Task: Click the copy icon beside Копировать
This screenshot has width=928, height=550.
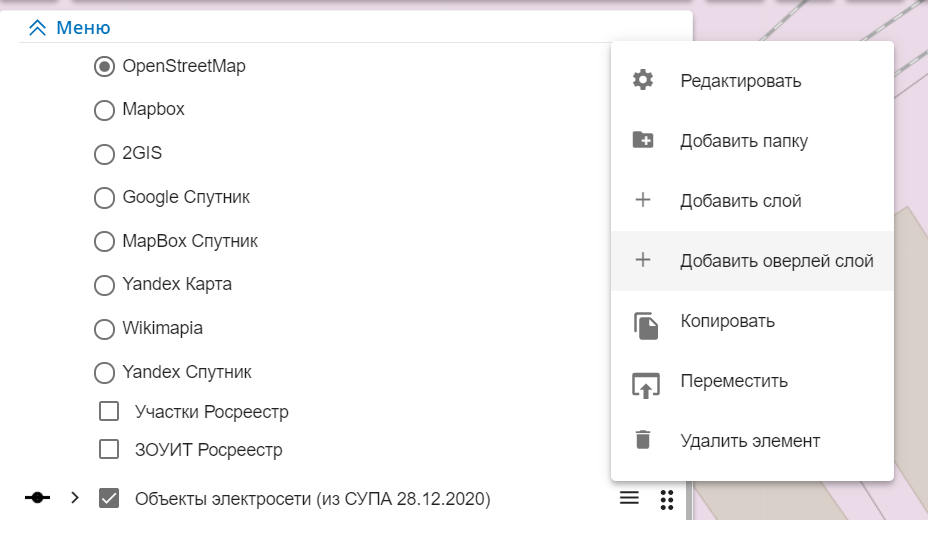Action: (x=646, y=323)
